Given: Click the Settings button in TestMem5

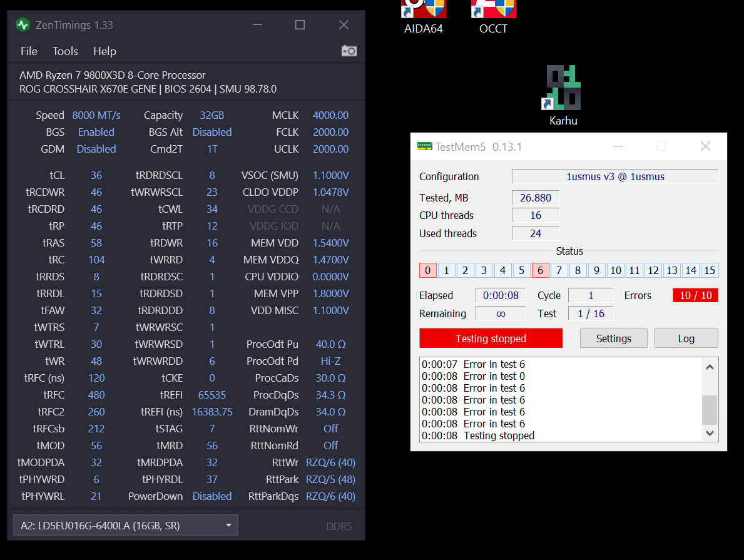Looking at the screenshot, I should tap(613, 339).
